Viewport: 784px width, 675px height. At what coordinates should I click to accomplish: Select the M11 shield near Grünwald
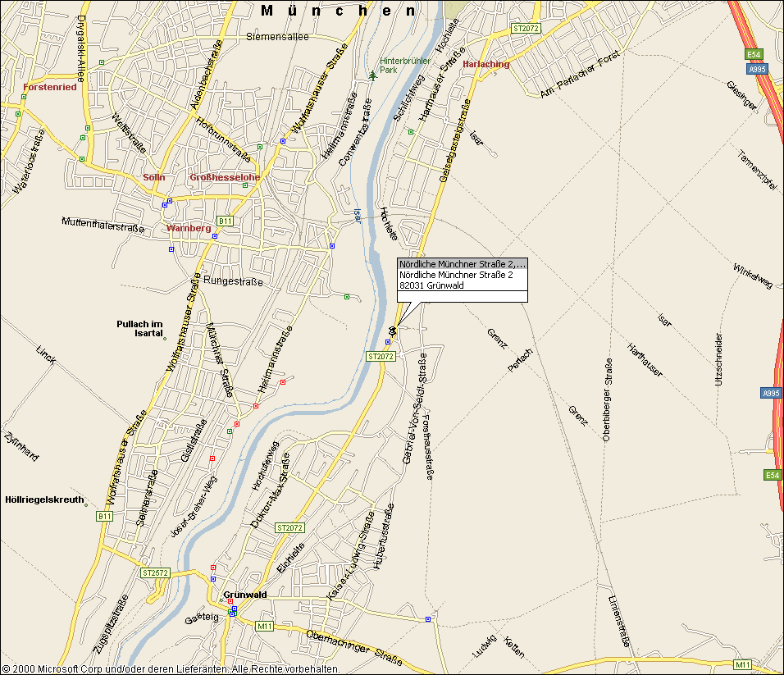(x=265, y=627)
